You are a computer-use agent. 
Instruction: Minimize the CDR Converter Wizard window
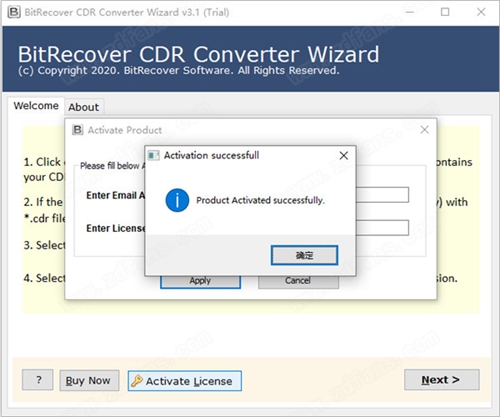pyautogui.click(x=410, y=12)
